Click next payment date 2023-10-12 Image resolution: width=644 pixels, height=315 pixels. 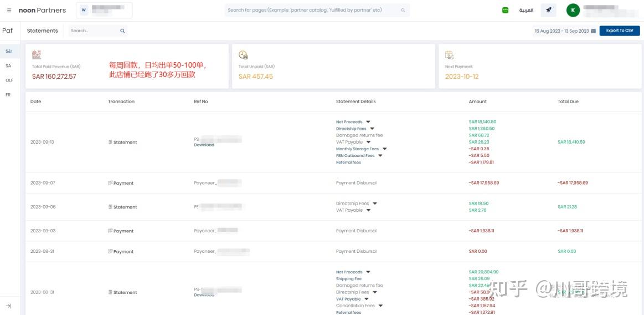462,77
